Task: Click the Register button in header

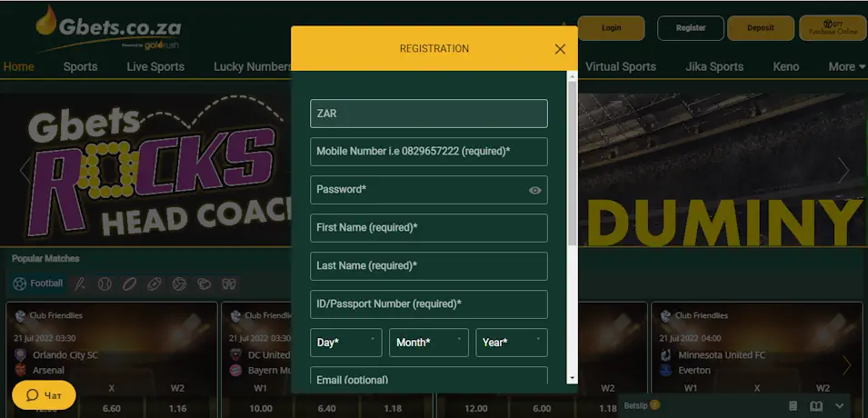Action: point(690,28)
